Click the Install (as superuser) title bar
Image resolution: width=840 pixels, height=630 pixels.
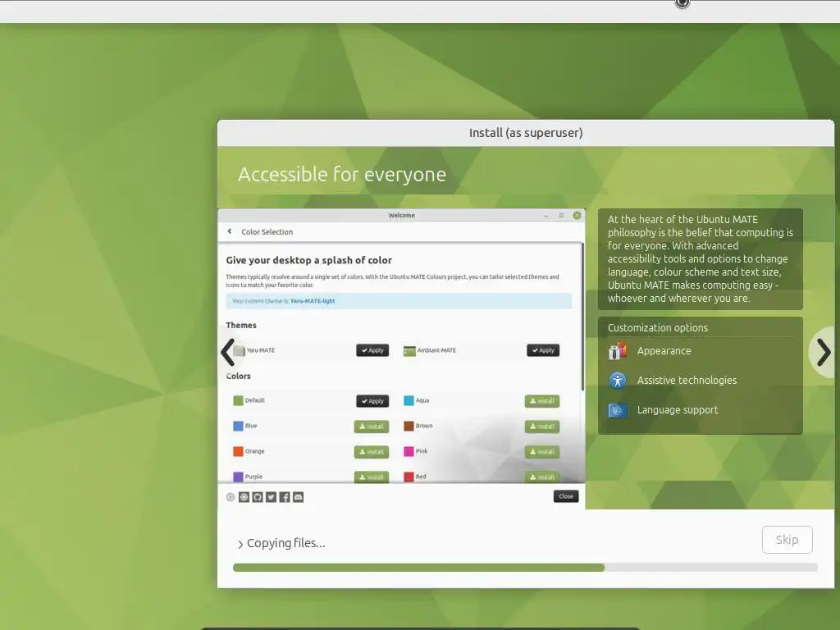coord(526,133)
